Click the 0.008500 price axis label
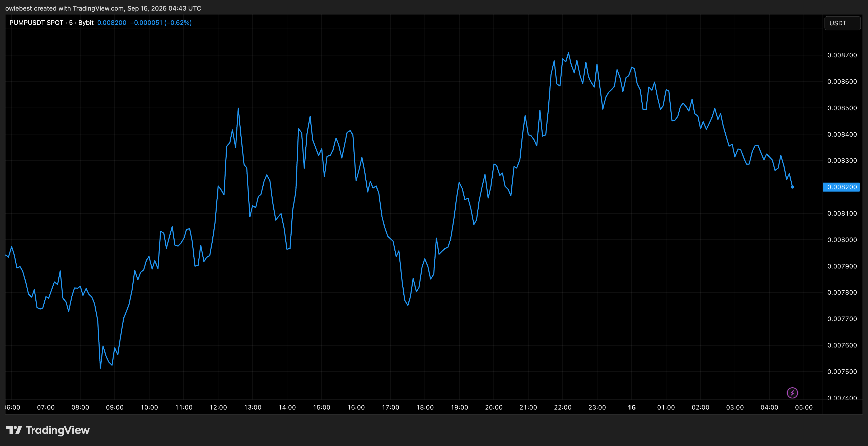 coord(842,108)
